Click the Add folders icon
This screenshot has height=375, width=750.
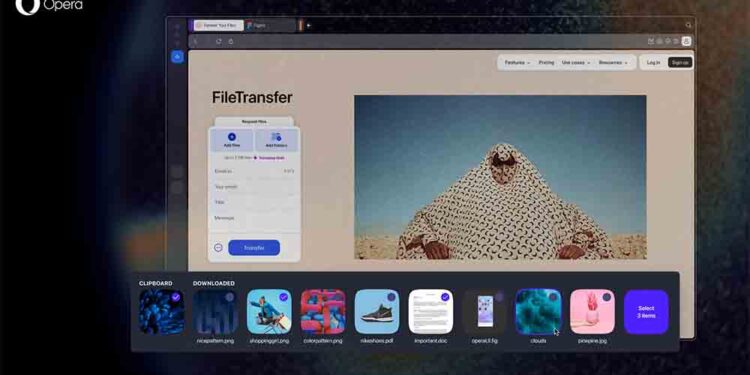276,137
